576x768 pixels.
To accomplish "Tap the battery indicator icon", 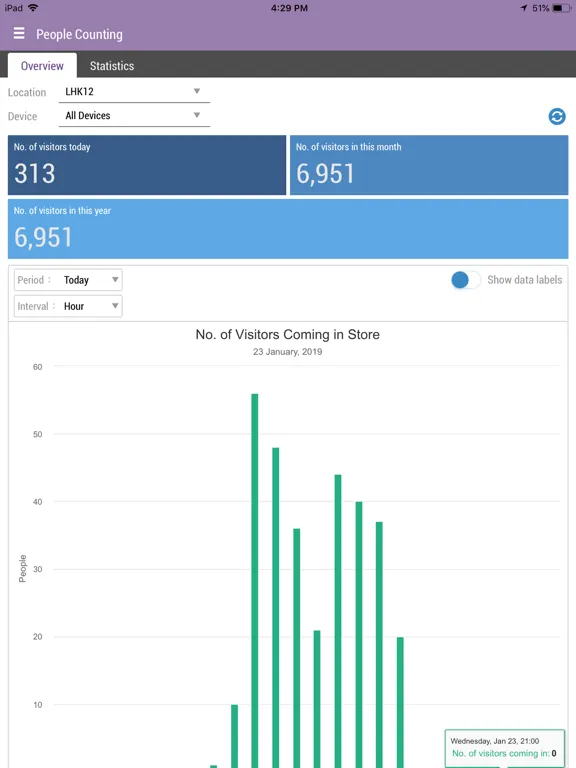I will click(x=561, y=8).
